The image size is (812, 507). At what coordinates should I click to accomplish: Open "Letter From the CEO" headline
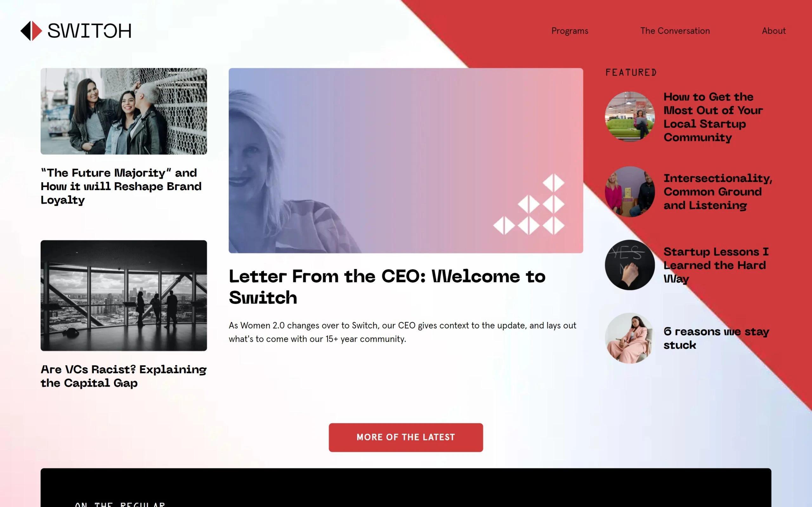click(387, 287)
